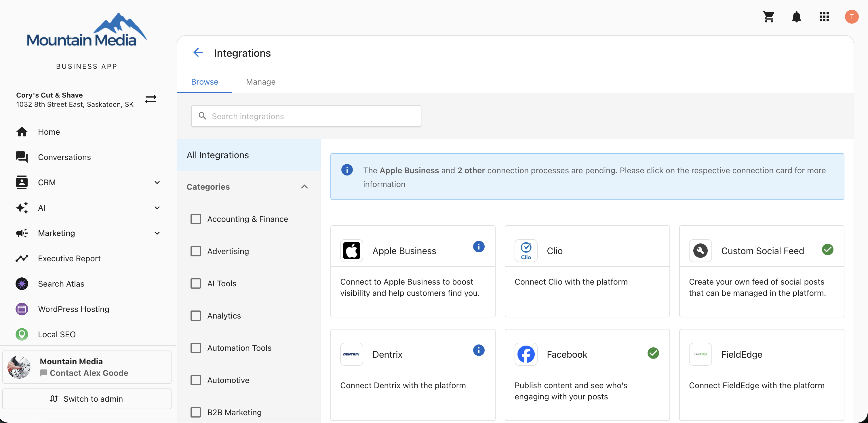
Task: Click the Apple Business info badge
Action: pos(479,247)
